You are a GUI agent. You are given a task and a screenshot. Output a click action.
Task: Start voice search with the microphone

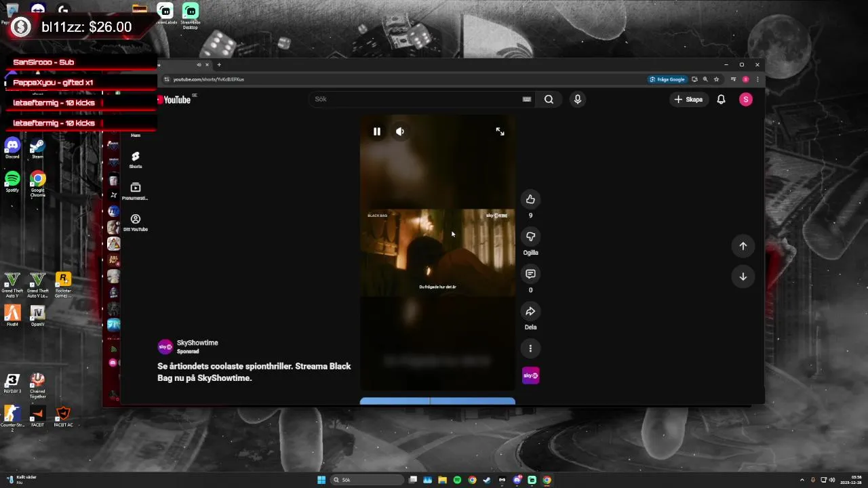(578, 99)
